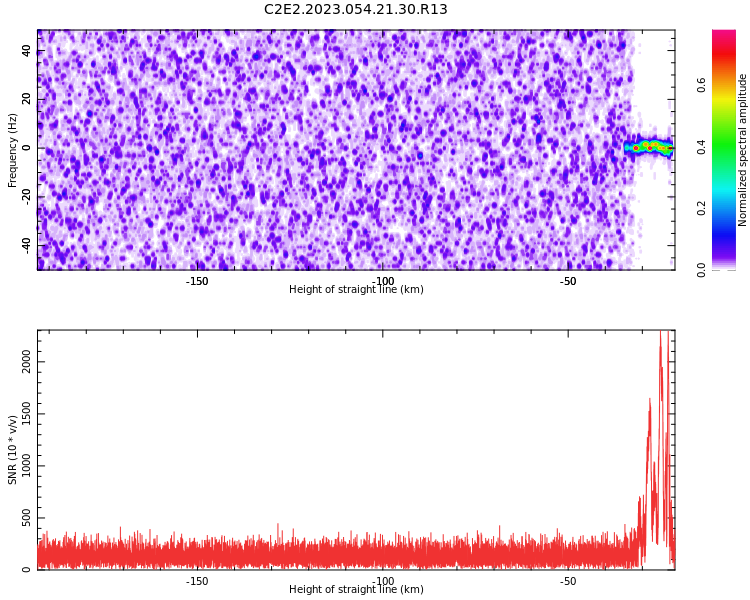Click the 'SNR (10 * v/v)' axis label

click(12, 450)
